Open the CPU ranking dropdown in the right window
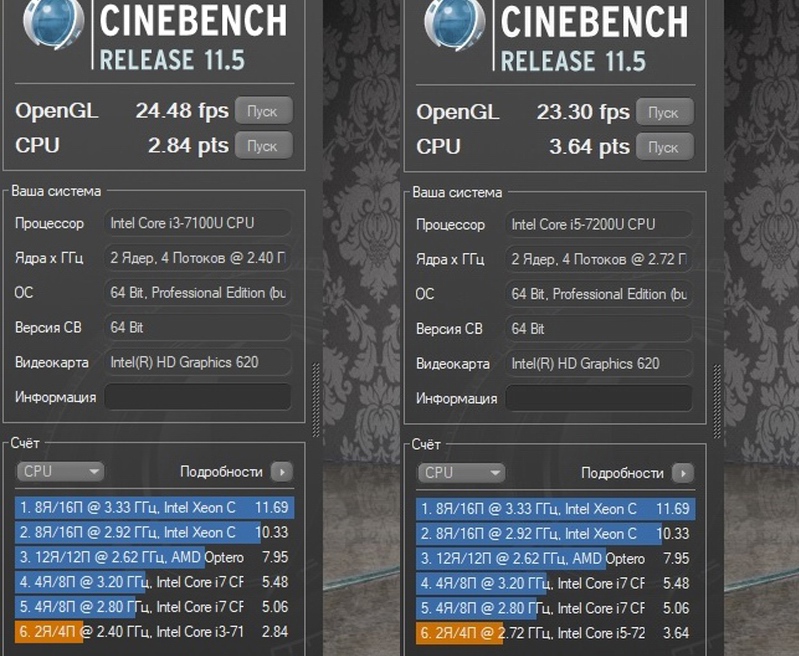This screenshot has width=799, height=656. (x=461, y=473)
